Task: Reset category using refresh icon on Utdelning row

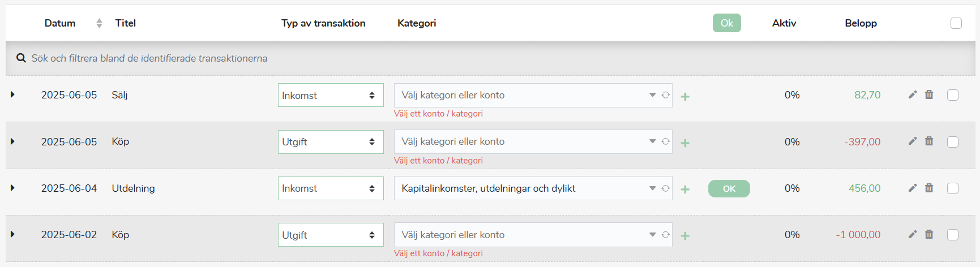Action: [x=666, y=188]
